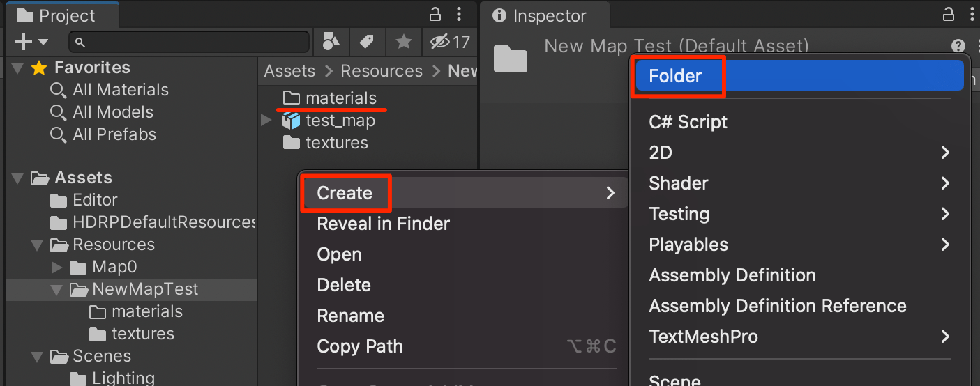Click into the Project search field
Image resolution: width=980 pixels, height=386 pixels.
188,43
